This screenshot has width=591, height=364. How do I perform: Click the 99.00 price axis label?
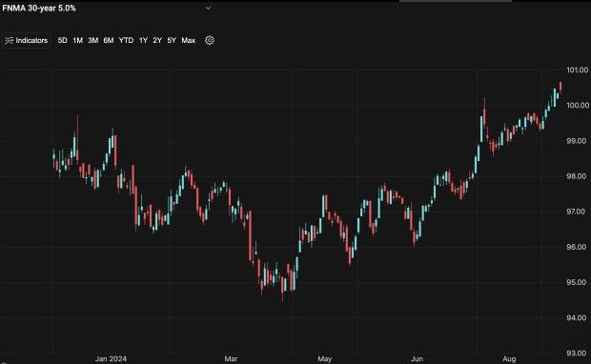(x=577, y=141)
